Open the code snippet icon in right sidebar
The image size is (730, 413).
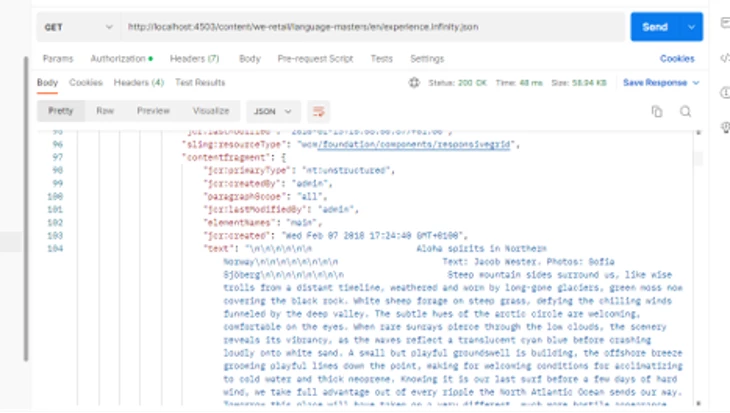pos(724,58)
